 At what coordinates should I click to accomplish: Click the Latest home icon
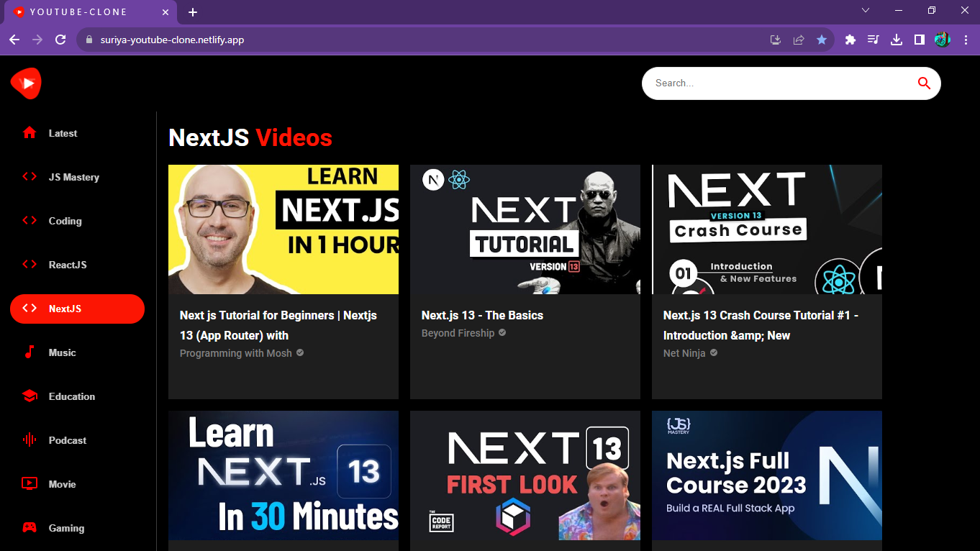30,132
